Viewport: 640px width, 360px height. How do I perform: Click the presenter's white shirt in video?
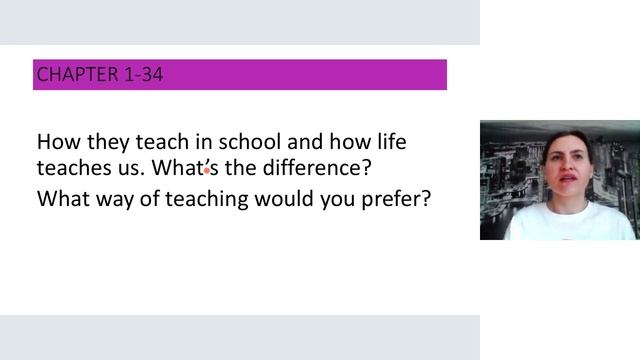pyautogui.click(x=569, y=222)
